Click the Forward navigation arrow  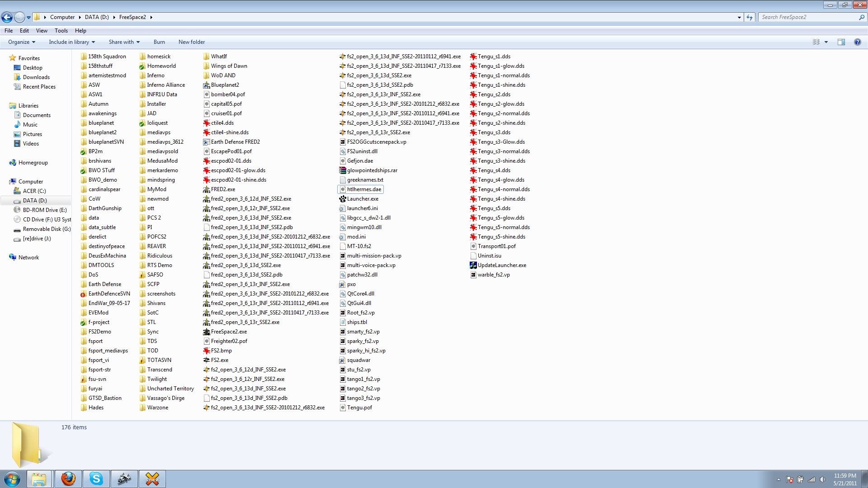[19, 17]
